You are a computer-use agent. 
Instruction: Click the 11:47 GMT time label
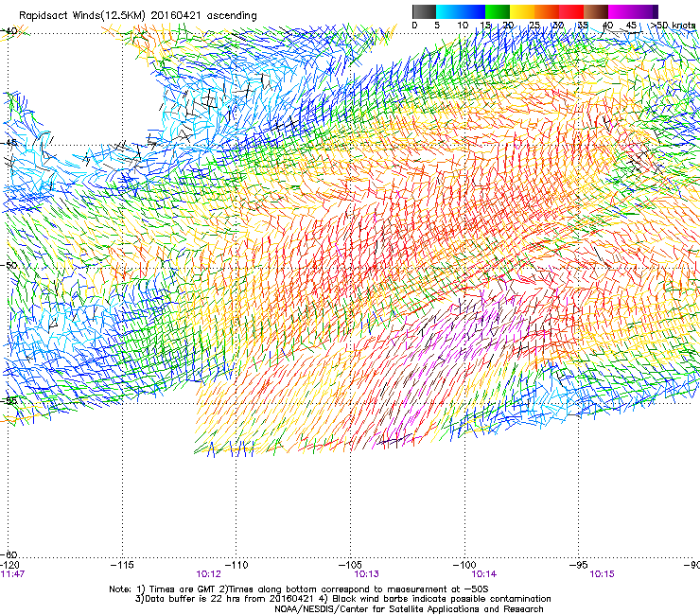pyautogui.click(x=12, y=574)
